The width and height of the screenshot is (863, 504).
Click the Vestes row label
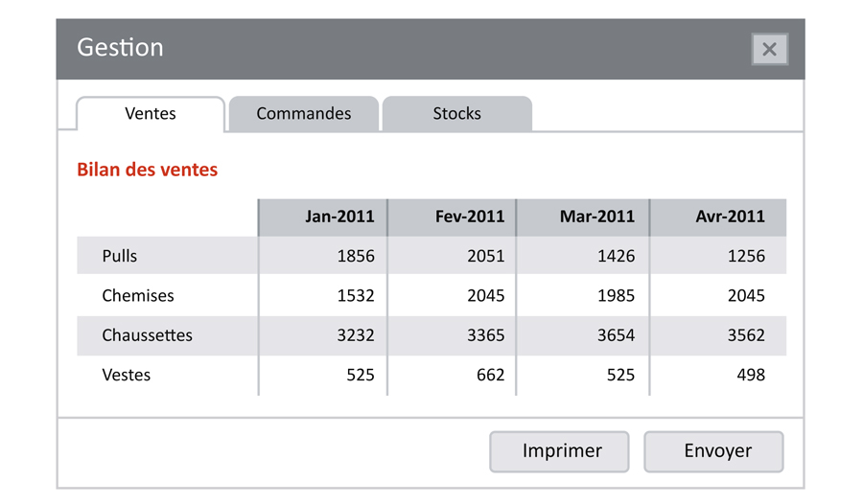coord(127,376)
